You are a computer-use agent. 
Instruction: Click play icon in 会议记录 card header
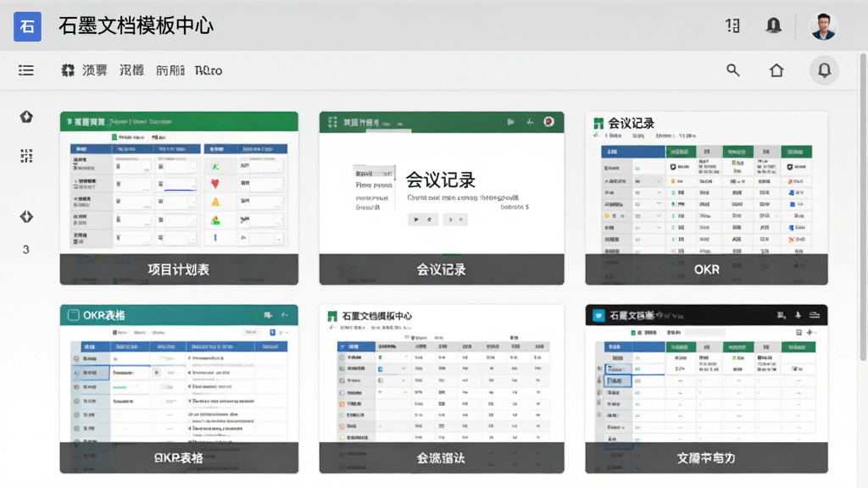[510, 122]
